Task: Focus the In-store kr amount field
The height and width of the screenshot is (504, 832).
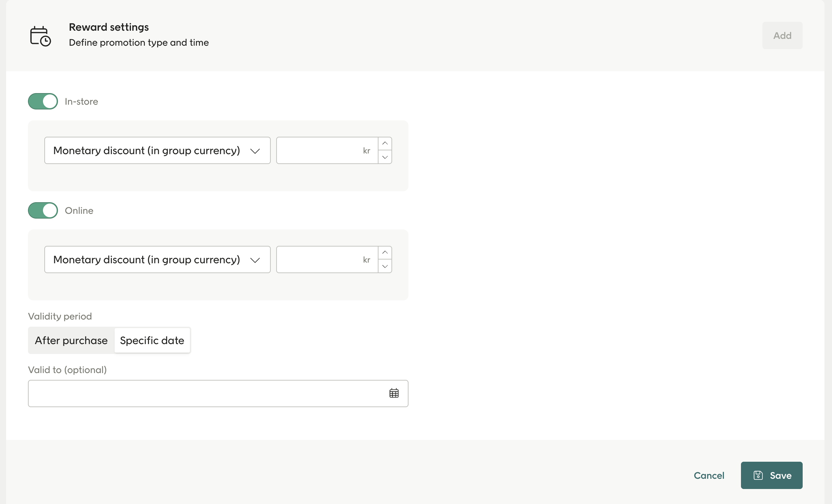Action: pyautogui.click(x=321, y=150)
